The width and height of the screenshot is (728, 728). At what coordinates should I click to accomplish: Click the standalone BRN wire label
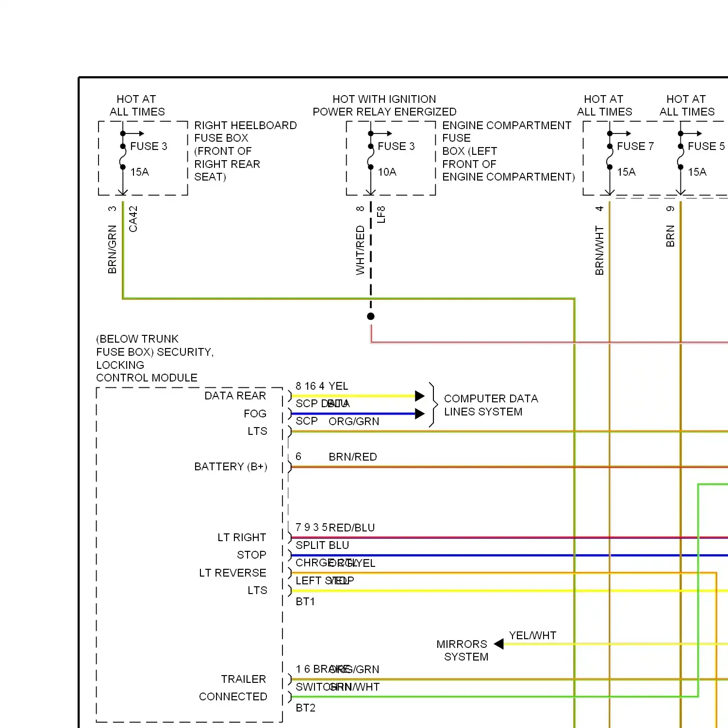[670, 236]
